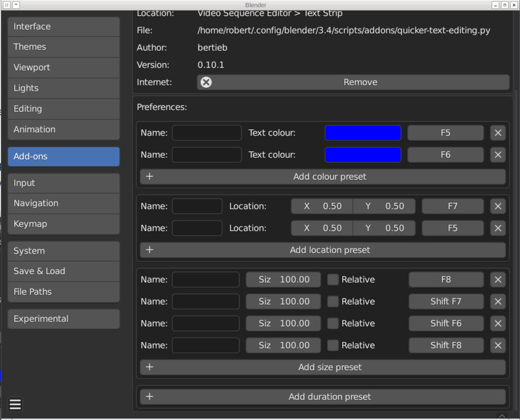
Task: Click Name field in F8 size row
Action: tap(206, 279)
